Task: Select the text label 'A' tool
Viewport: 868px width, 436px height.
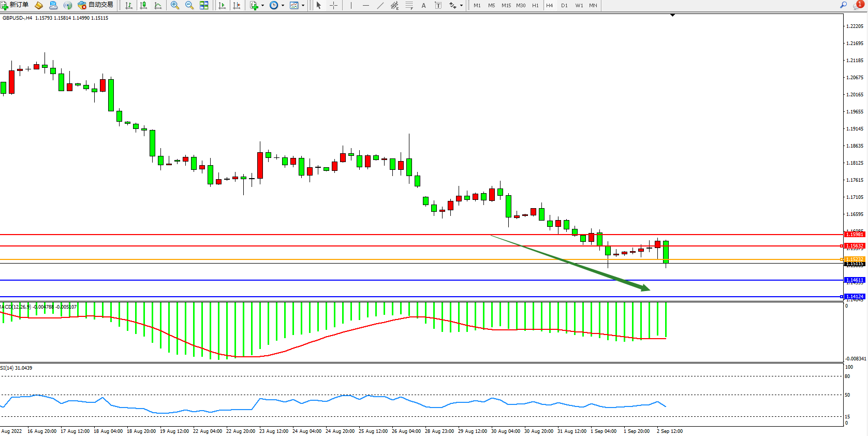Action: click(423, 5)
